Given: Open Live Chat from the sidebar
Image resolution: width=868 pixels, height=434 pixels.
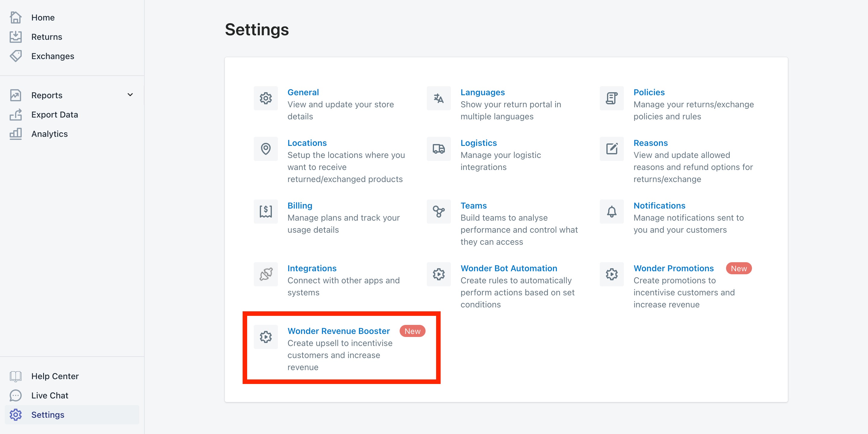Looking at the screenshot, I should [x=49, y=395].
